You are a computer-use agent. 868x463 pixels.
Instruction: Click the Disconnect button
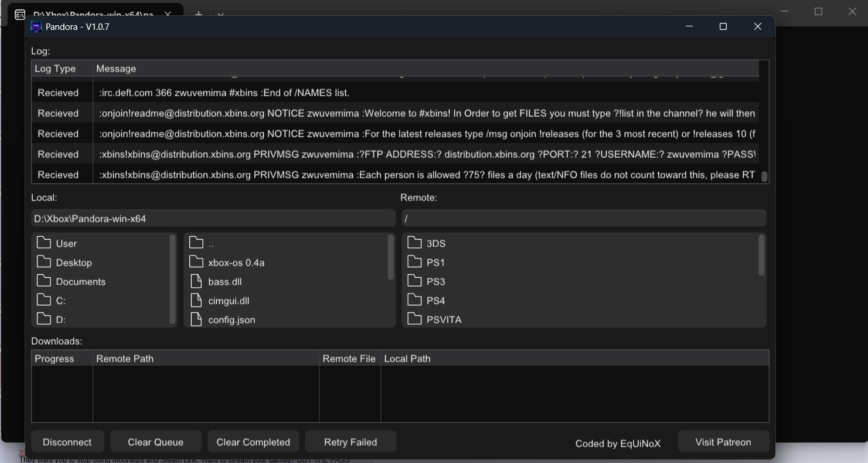(x=67, y=442)
